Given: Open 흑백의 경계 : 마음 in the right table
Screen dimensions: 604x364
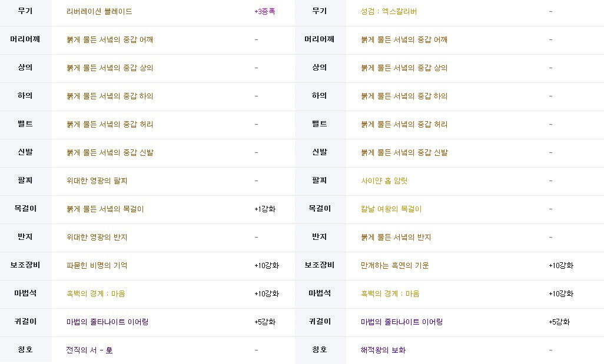Looking at the screenshot, I should 390,294.
